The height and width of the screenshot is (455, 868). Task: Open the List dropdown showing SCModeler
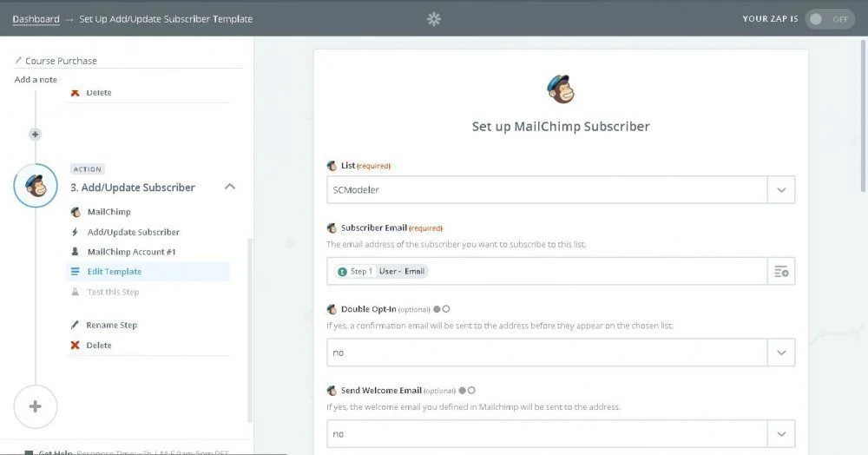coord(560,190)
